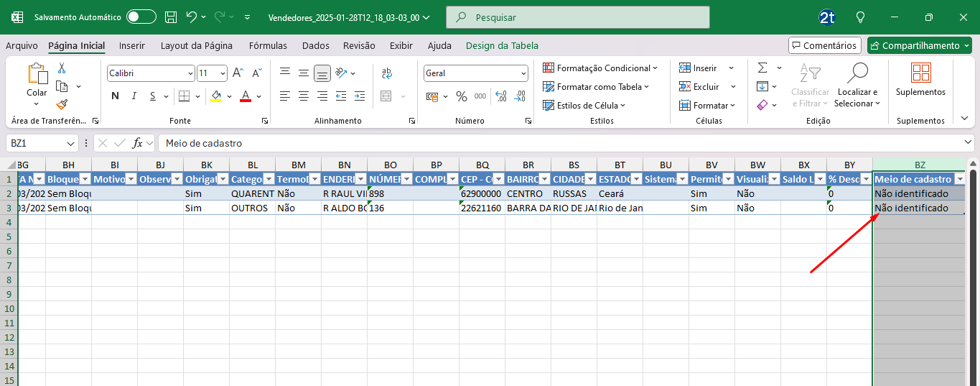Switch to the Fórmulas tab
Image resolution: width=980 pixels, height=386 pixels.
[x=268, y=45]
